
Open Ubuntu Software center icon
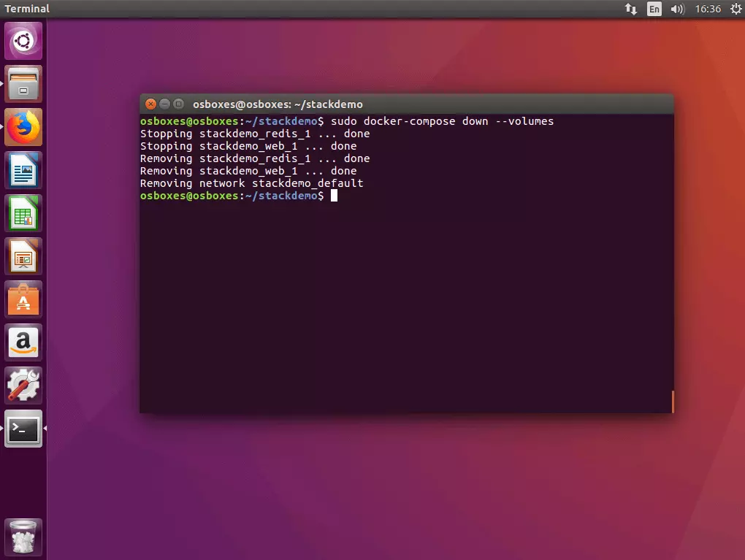pyautogui.click(x=23, y=299)
